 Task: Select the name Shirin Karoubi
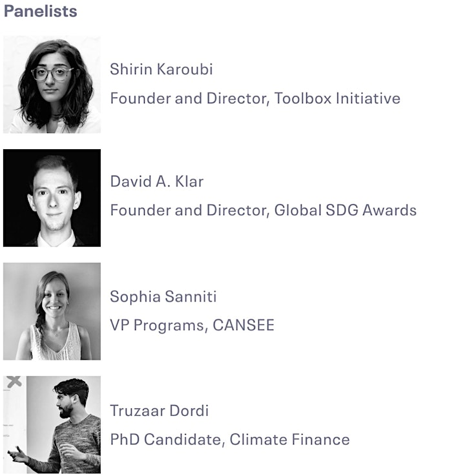click(161, 69)
